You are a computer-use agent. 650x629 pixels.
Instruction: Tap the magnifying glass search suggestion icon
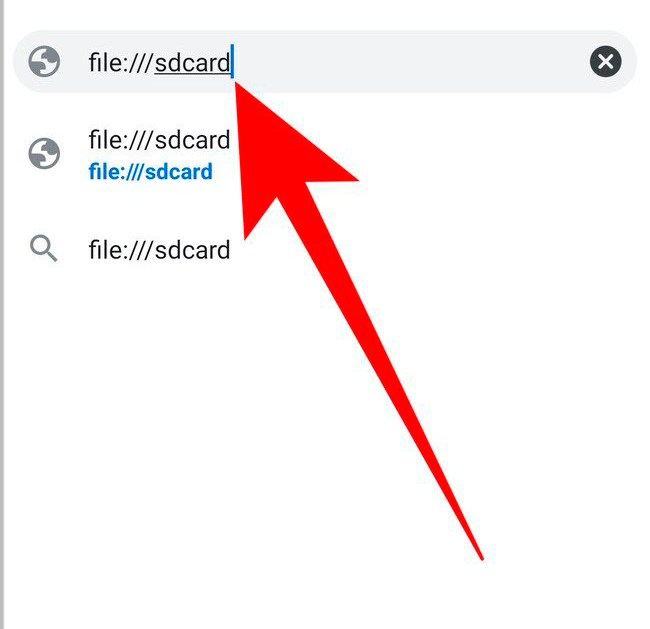click(x=43, y=249)
